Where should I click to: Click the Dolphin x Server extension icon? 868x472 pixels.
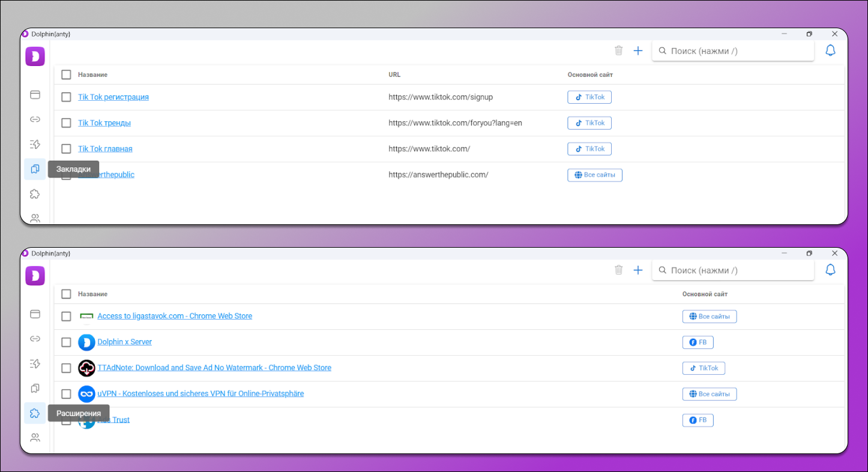(x=86, y=342)
